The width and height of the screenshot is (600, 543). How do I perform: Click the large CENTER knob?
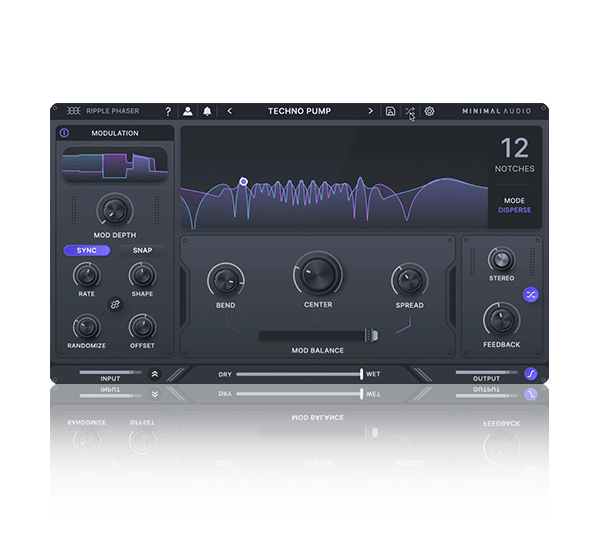tap(318, 275)
